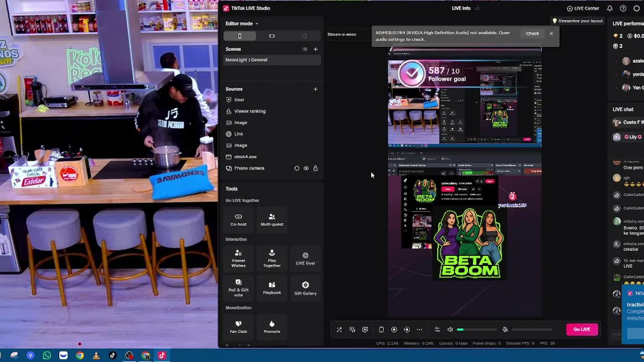Open the Editor mode dropdown

(242, 24)
